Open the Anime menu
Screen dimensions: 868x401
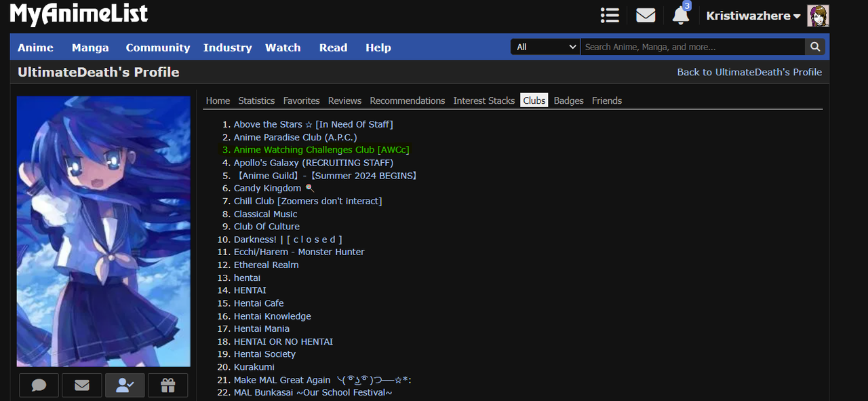(35, 47)
